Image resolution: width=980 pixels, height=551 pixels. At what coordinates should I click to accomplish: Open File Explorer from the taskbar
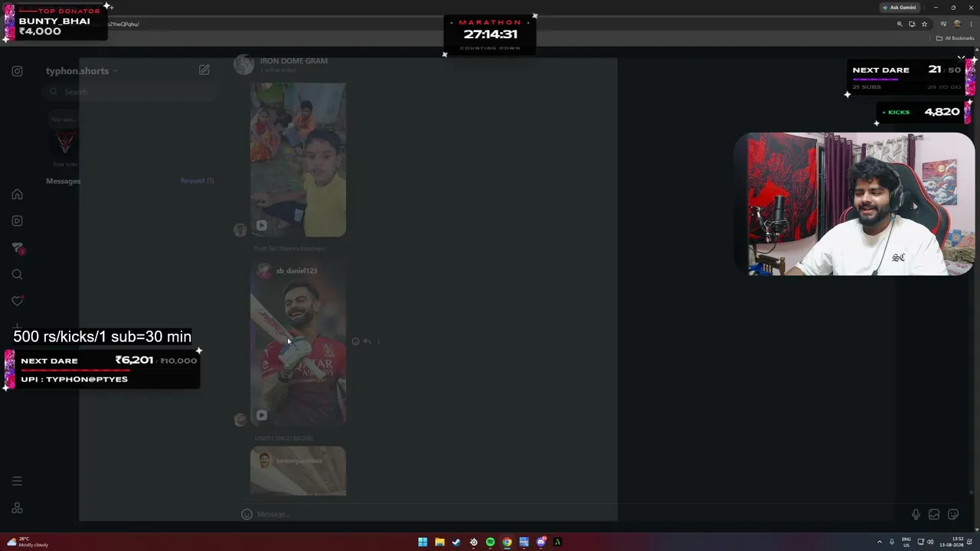(x=439, y=542)
